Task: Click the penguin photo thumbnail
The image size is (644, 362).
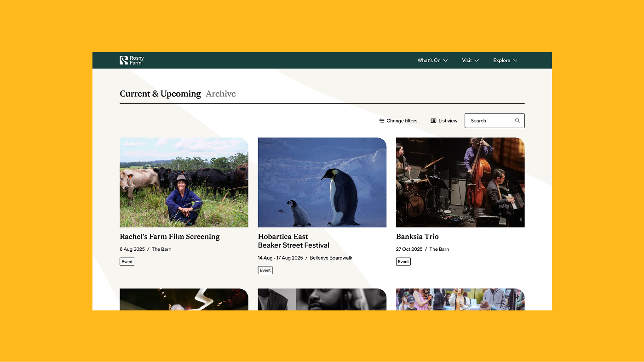Action: coord(322,182)
